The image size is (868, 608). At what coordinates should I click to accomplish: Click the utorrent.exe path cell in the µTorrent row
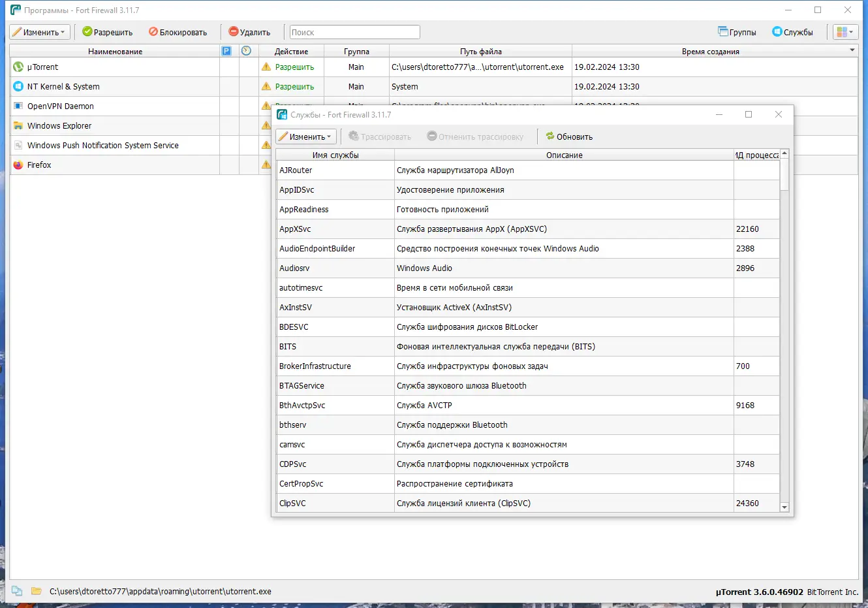tap(480, 67)
